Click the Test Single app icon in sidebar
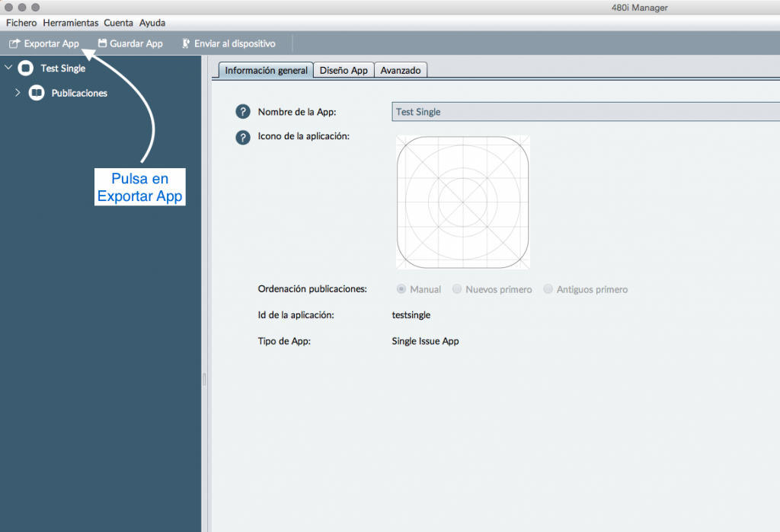 [x=26, y=68]
